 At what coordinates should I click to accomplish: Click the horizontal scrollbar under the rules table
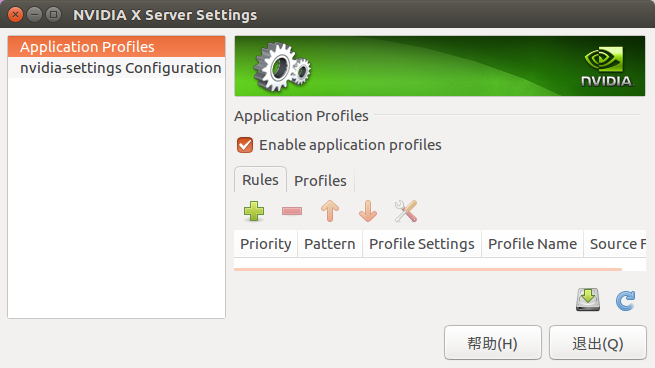(x=428, y=269)
